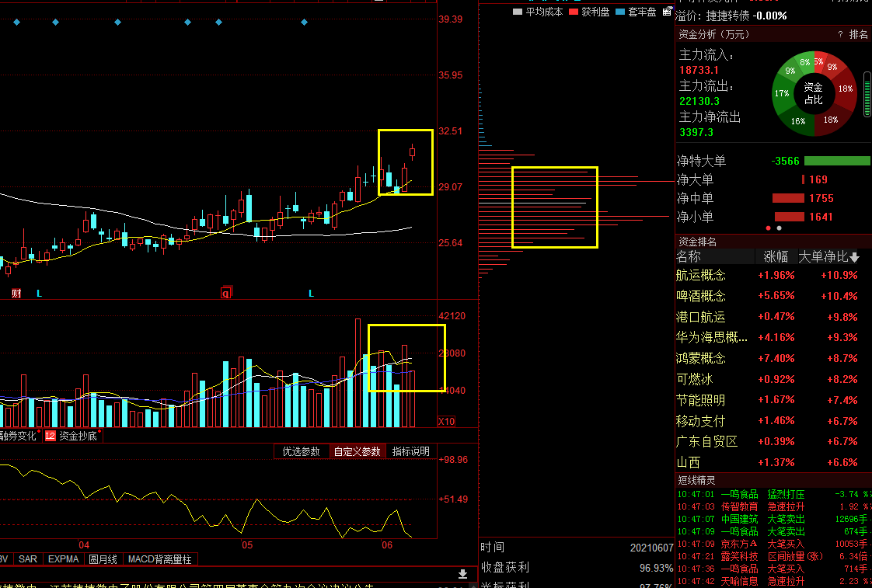The height and width of the screenshot is (588, 872).
Task: Click the 套牢盘 blue legend swatch
Action: coord(620,12)
